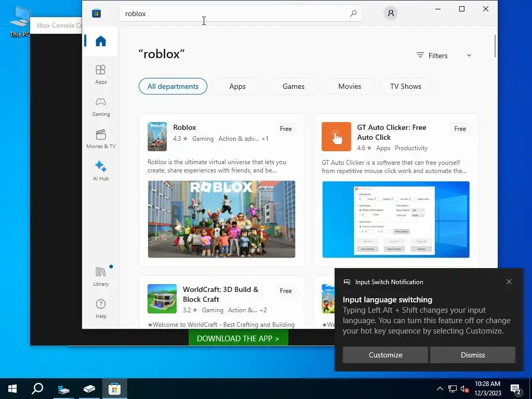Image resolution: width=532 pixels, height=399 pixels.
Task: Click the Roblox title text
Action: (184, 127)
